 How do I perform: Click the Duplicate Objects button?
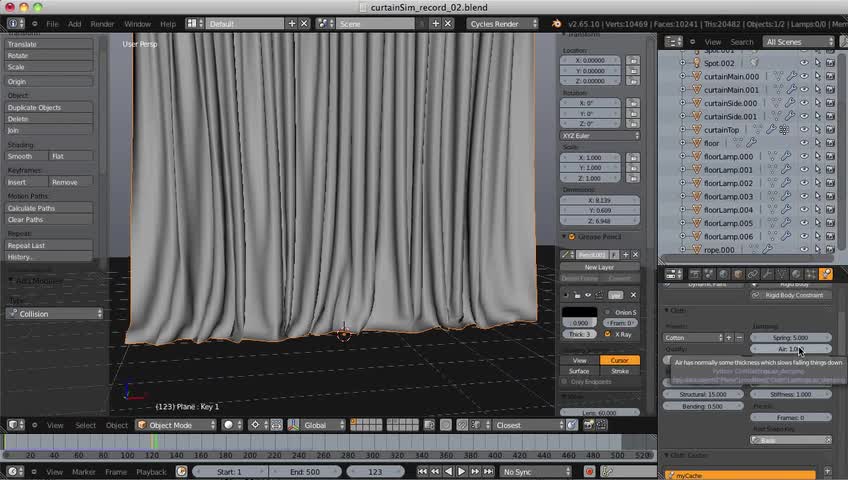pos(49,108)
